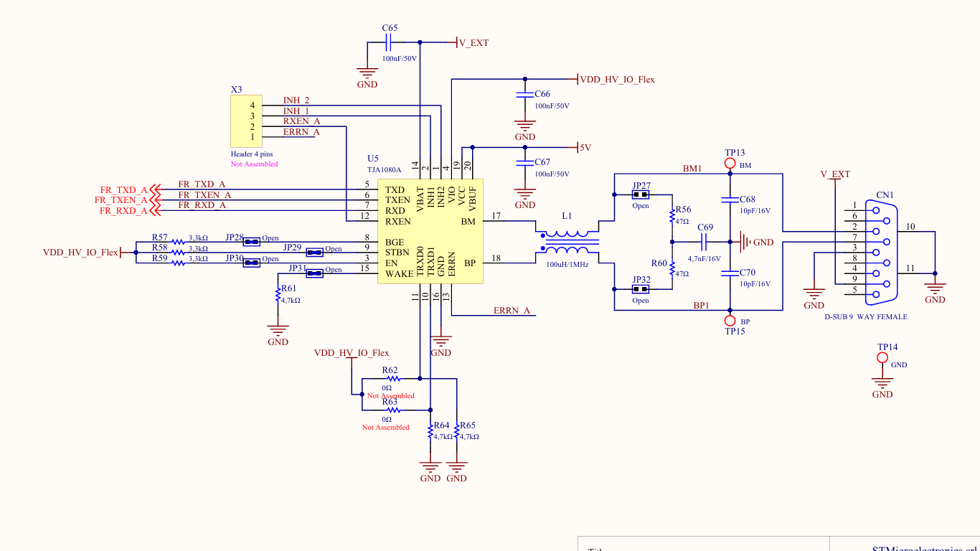
Task: Click 'Not Assembled' note under R63
Action: pyautogui.click(x=385, y=428)
